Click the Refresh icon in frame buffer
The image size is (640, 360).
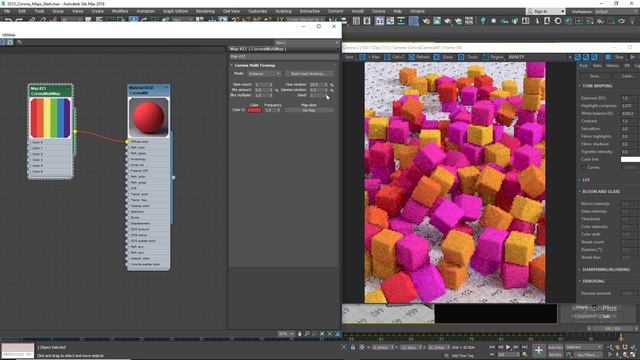(411, 58)
